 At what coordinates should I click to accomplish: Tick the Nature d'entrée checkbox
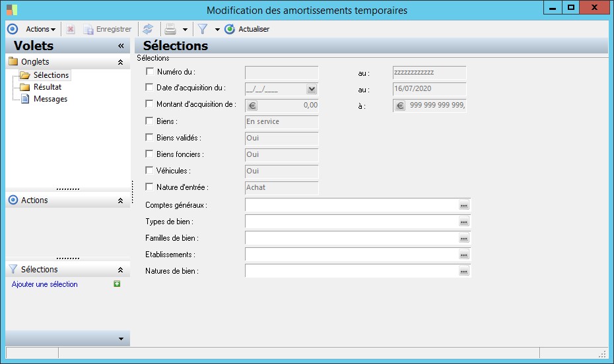149,187
